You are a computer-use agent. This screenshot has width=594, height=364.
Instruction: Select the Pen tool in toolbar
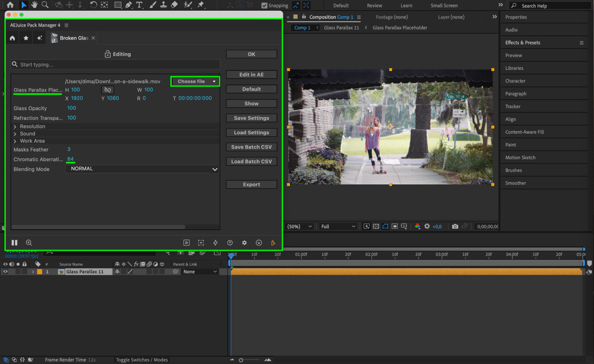pos(128,5)
